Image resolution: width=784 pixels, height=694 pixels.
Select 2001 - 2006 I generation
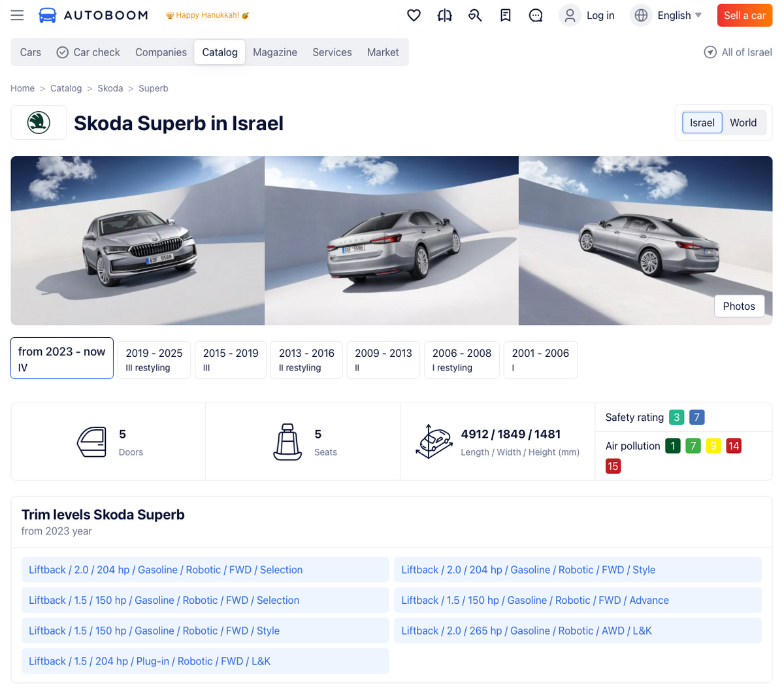(x=540, y=359)
